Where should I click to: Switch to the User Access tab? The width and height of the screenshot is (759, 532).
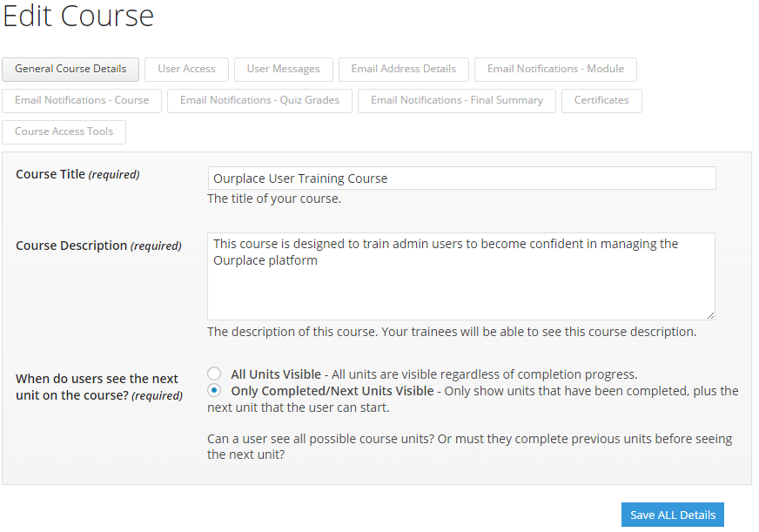coord(186,70)
